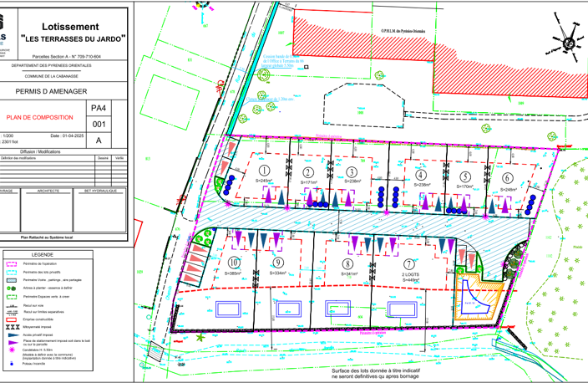
Task: Click the circled lot number 8
Action: click(348, 264)
